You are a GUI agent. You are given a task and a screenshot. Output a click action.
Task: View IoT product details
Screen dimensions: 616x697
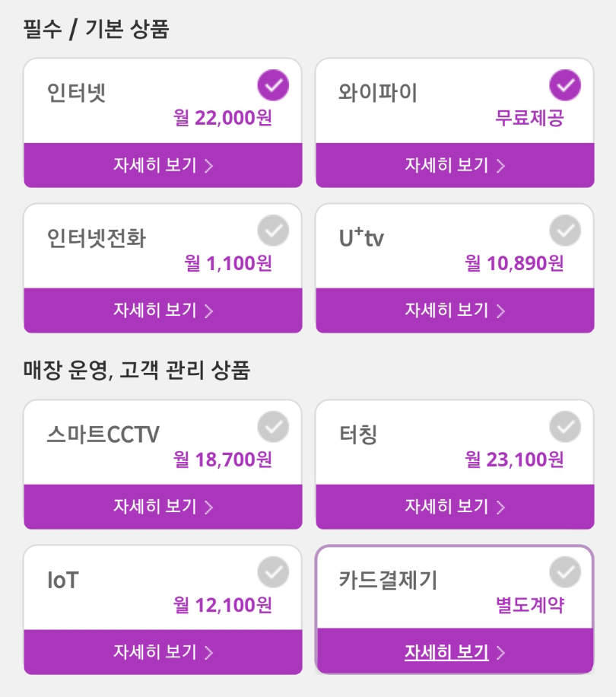point(163,652)
